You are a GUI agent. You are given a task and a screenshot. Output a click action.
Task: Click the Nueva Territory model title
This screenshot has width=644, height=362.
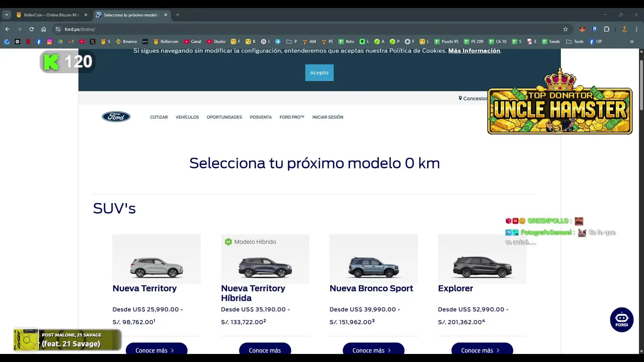(144, 288)
